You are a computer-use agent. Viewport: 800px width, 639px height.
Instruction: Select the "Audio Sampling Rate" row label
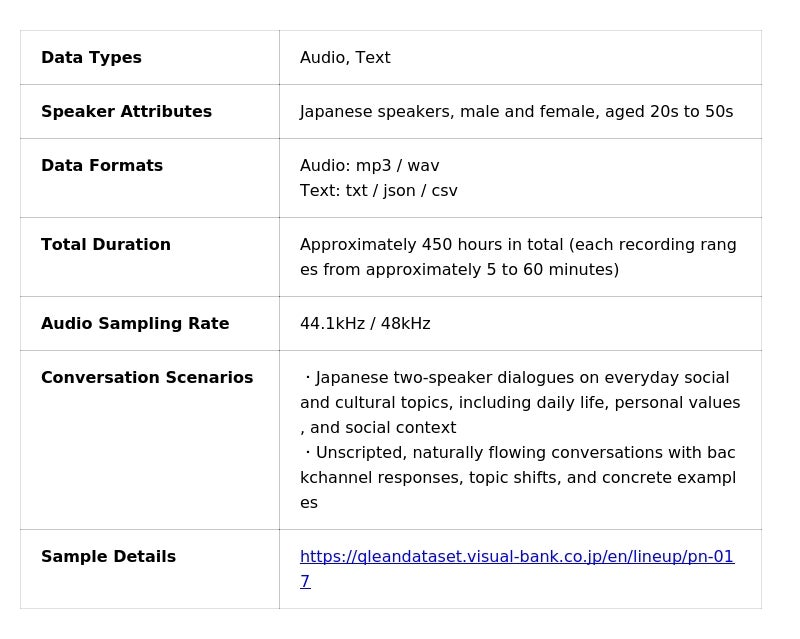(135, 324)
